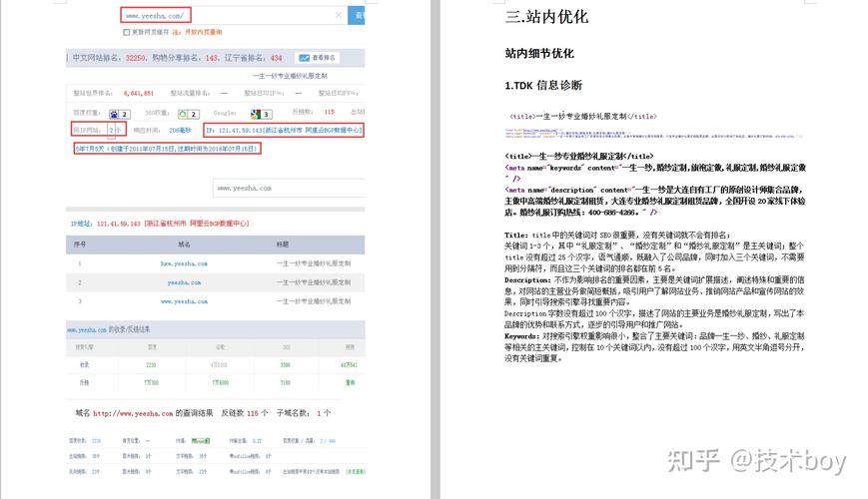
Task: Click the 1.TDK 信息诊断 heading
Action: (x=543, y=85)
